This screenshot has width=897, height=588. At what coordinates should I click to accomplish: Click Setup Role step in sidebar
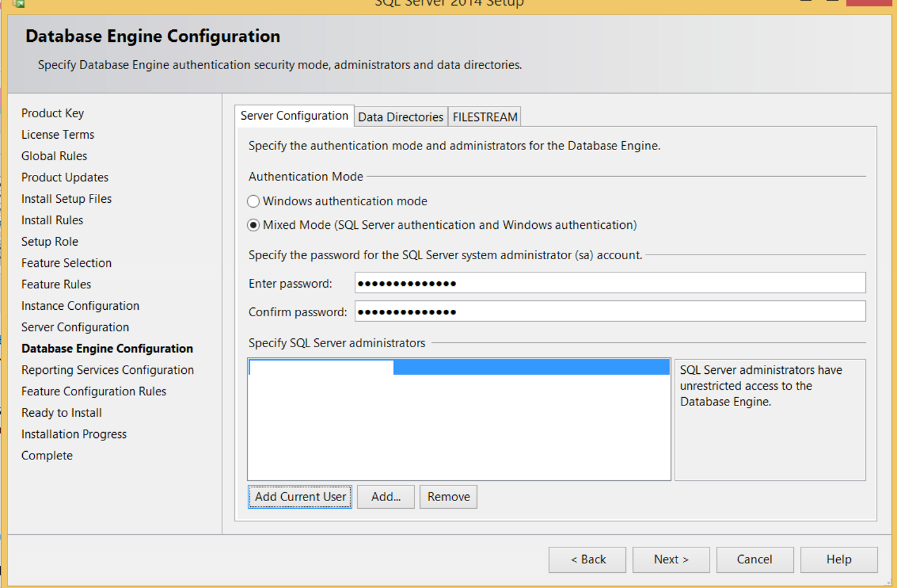[50, 242]
